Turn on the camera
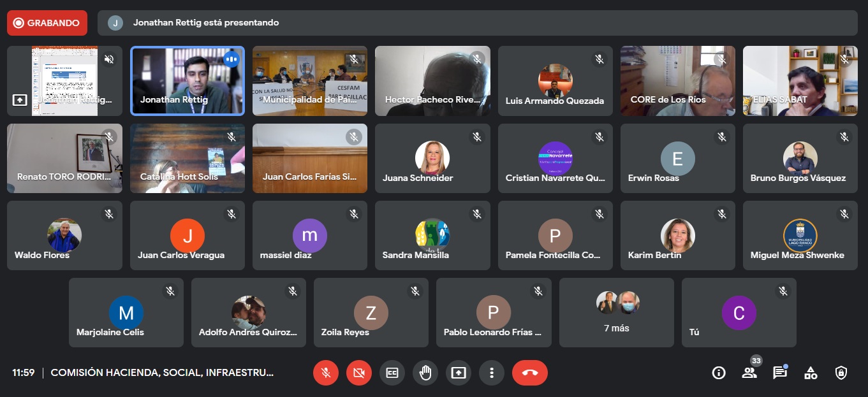This screenshot has width=868, height=397. coord(358,373)
